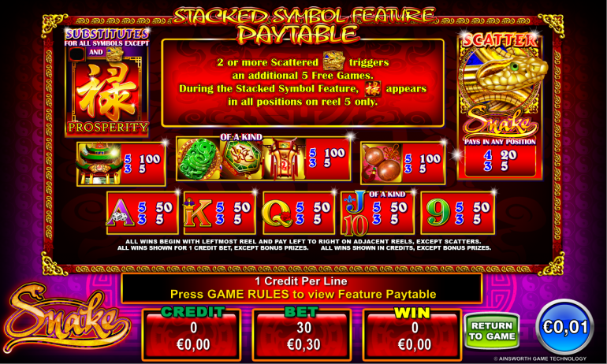Select the brown gourd symbol
Screen dimensions: 607x364
tap(382, 164)
